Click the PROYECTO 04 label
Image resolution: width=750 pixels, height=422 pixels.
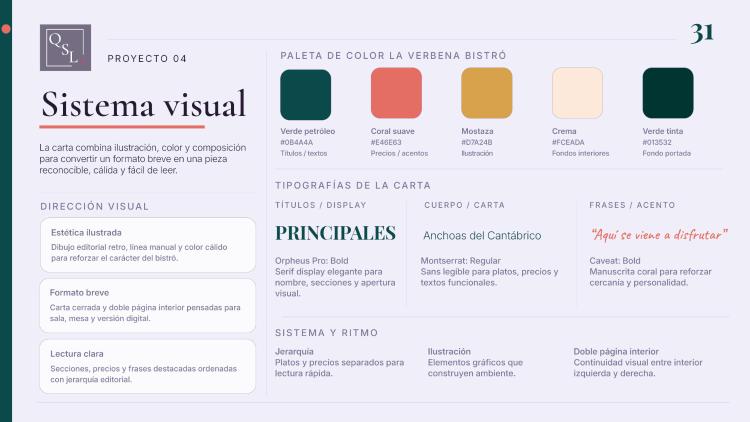click(x=147, y=58)
